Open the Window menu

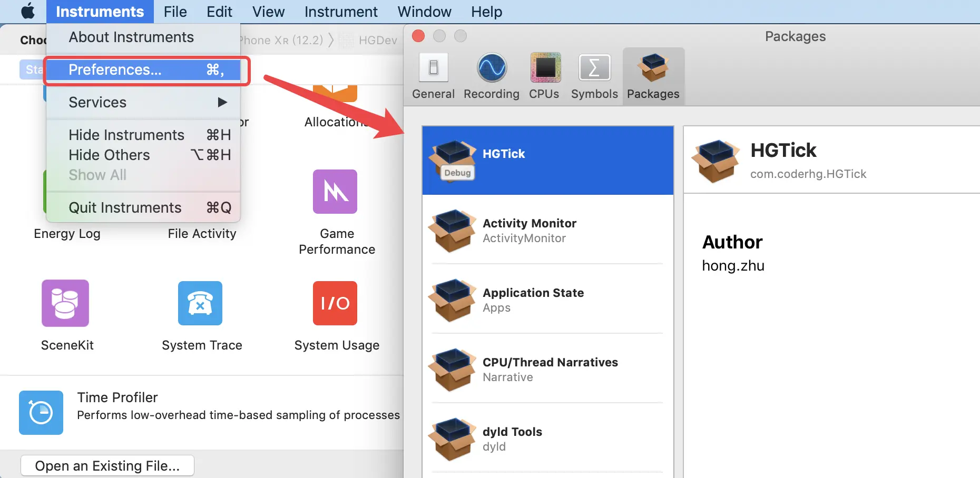click(x=424, y=12)
